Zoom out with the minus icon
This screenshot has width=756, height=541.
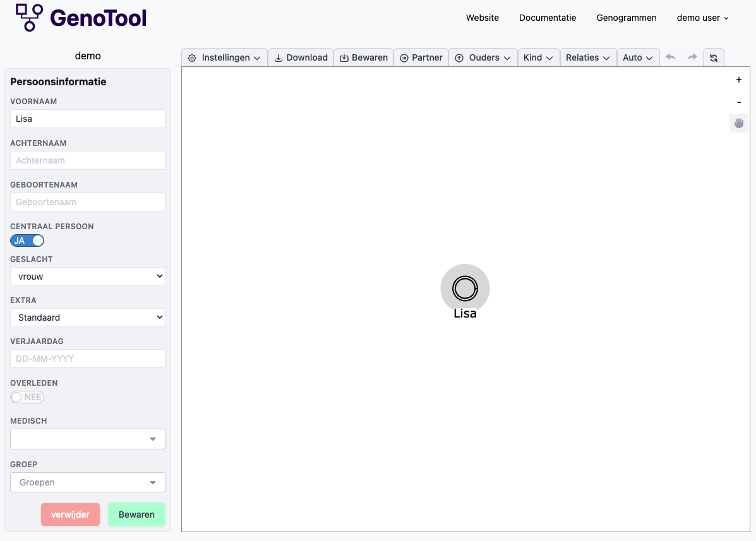tap(738, 102)
